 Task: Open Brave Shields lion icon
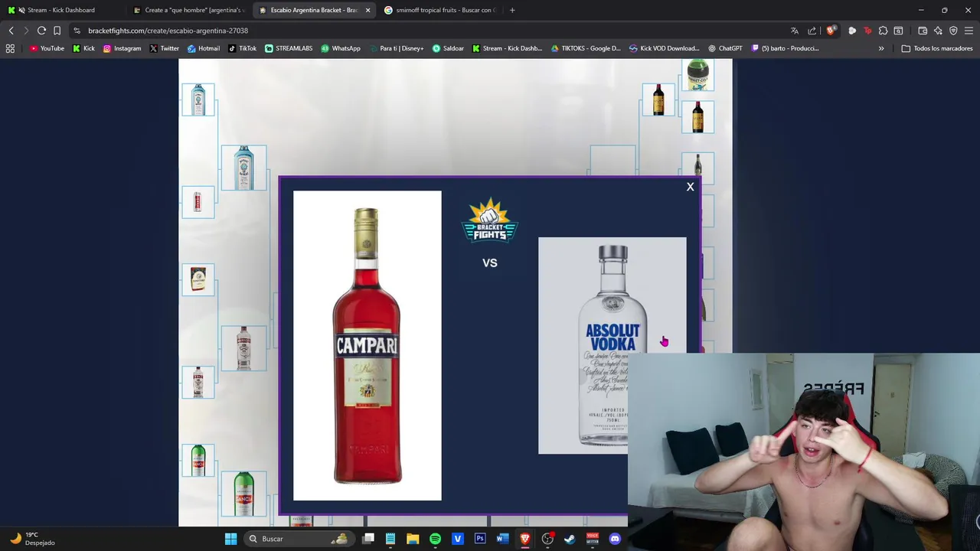click(x=831, y=31)
